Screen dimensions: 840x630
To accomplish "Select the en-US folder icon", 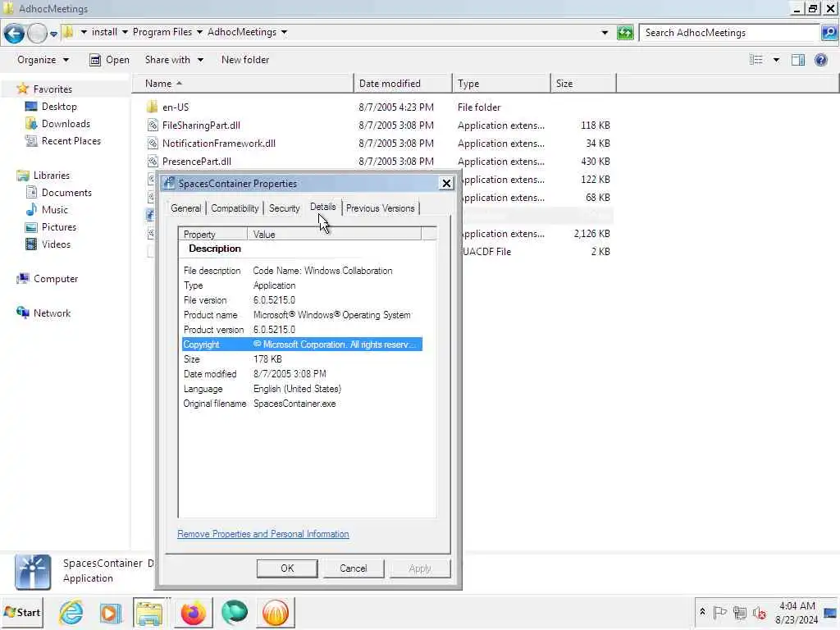I will pyautogui.click(x=152, y=107).
